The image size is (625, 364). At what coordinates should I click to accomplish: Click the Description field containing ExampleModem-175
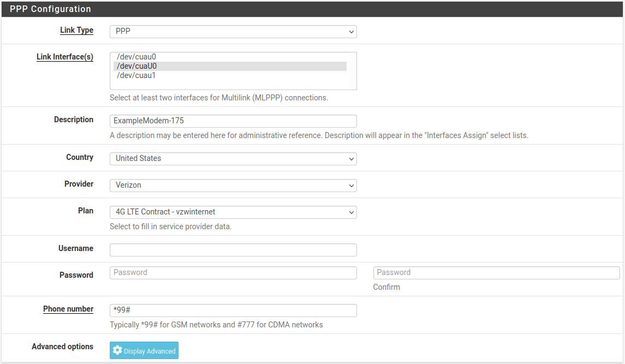(x=233, y=121)
